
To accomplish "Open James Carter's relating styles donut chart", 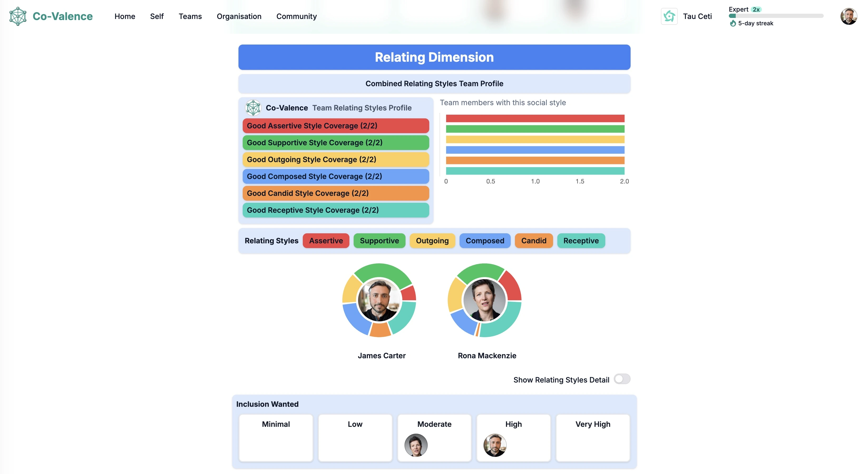I will [x=379, y=300].
